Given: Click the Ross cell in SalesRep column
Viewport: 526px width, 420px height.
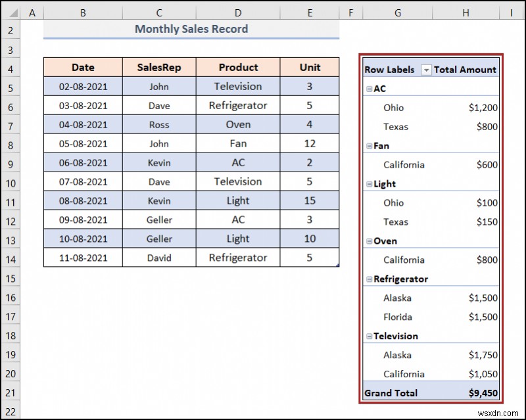Looking at the screenshot, I should tap(159, 125).
